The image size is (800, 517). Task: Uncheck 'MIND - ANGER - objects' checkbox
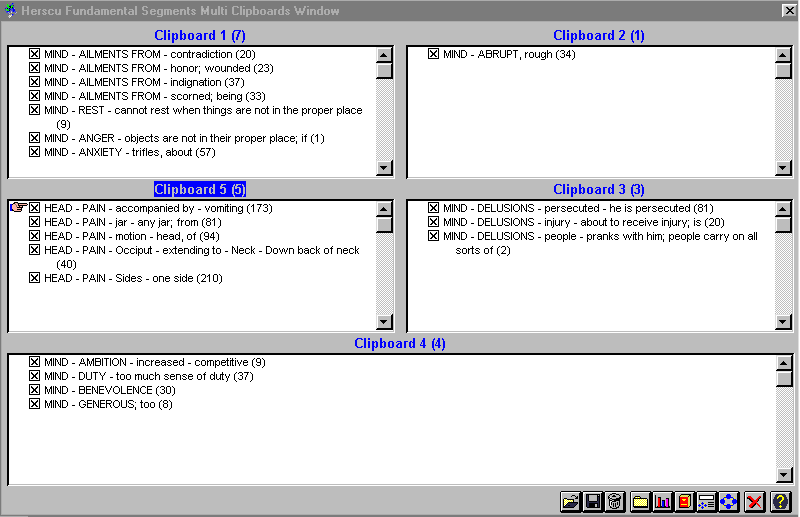(x=34, y=138)
